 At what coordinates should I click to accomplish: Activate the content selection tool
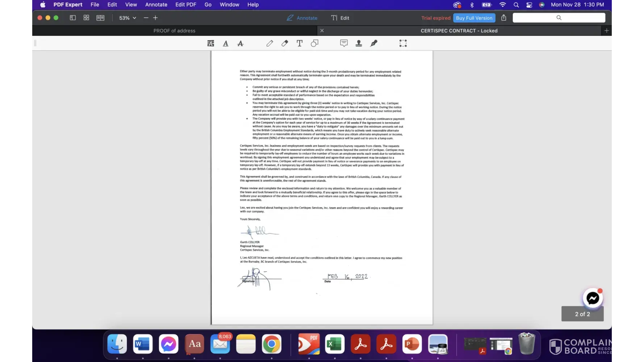403,43
